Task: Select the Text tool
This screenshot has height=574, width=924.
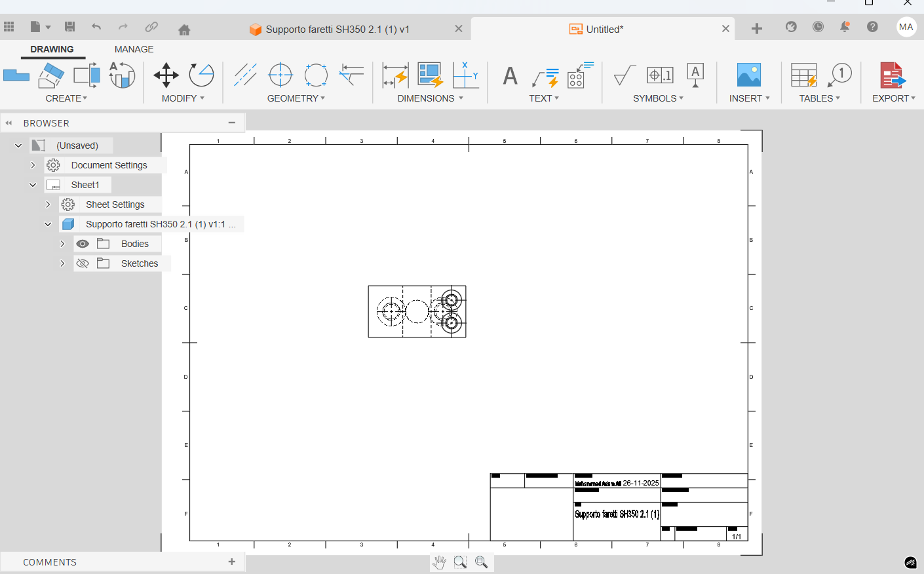Action: point(510,76)
